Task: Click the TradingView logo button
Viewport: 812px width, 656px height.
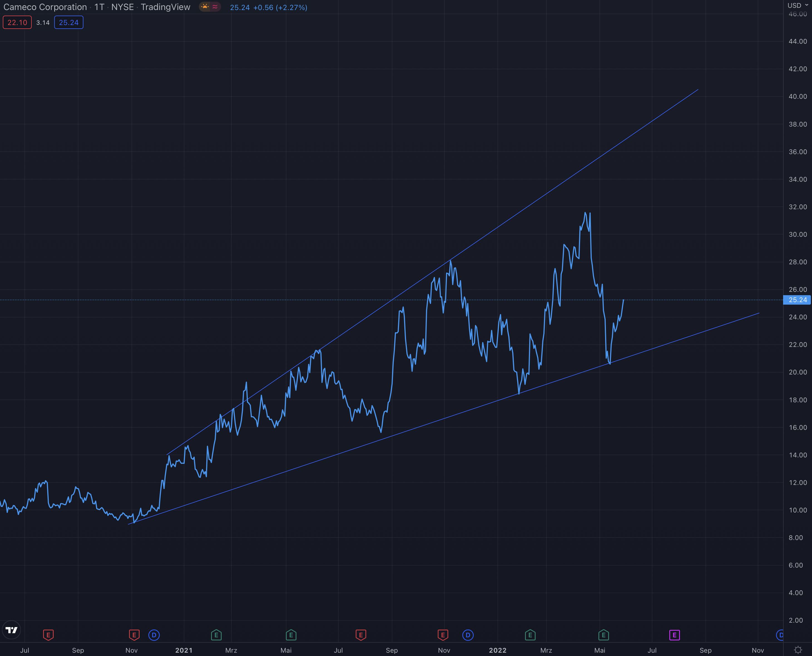Action: (x=12, y=630)
